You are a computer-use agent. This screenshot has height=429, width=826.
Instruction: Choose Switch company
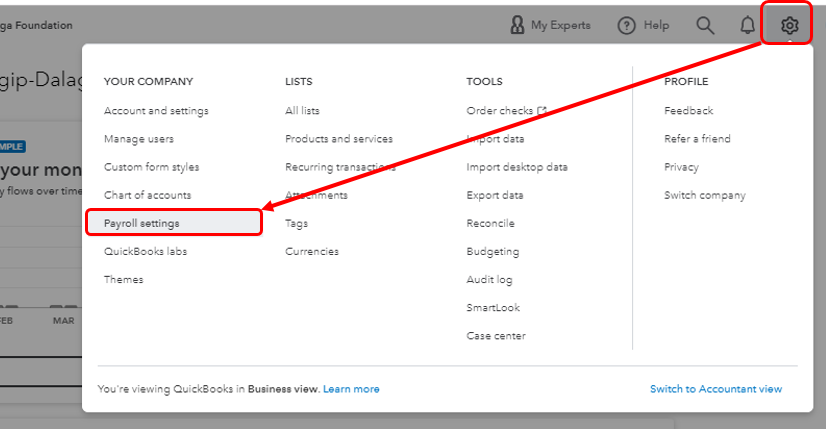(704, 196)
